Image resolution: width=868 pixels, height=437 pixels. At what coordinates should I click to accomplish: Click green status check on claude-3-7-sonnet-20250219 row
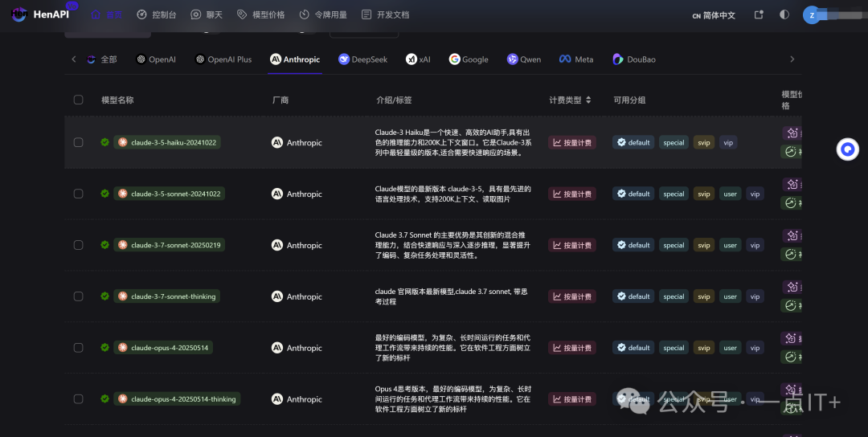(104, 245)
